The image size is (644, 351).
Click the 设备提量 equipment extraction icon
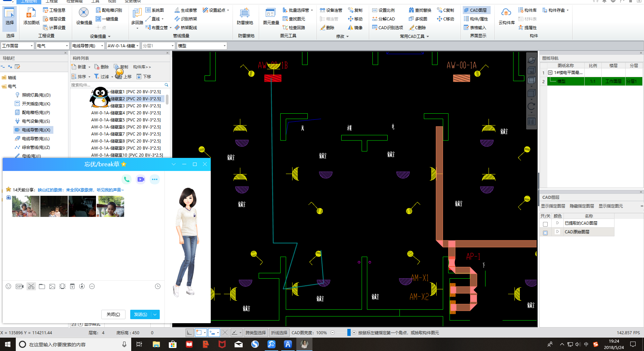tap(84, 16)
